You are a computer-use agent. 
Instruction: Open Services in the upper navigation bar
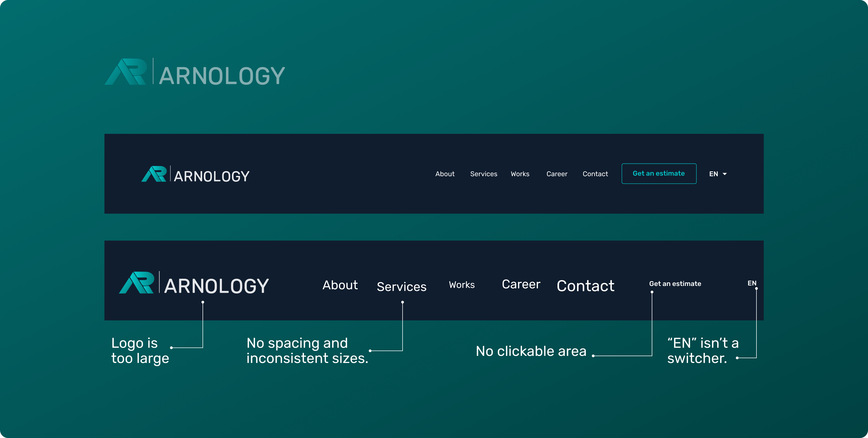(483, 174)
